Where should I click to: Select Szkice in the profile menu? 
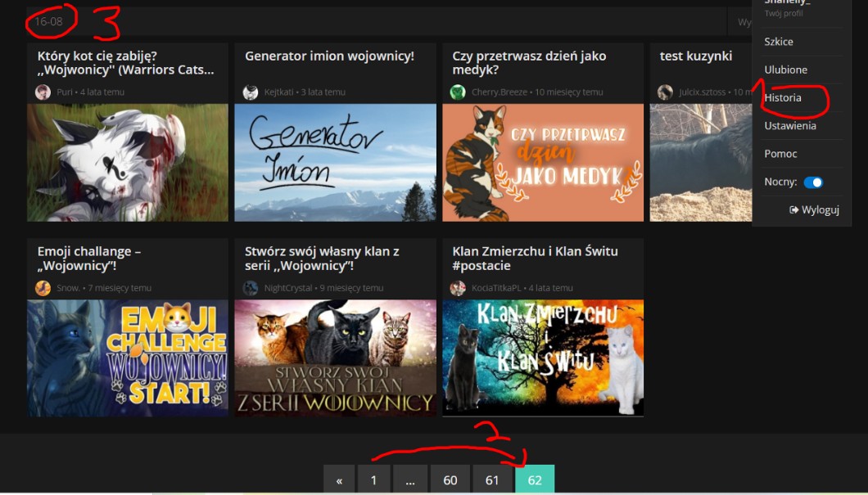(x=778, y=42)
